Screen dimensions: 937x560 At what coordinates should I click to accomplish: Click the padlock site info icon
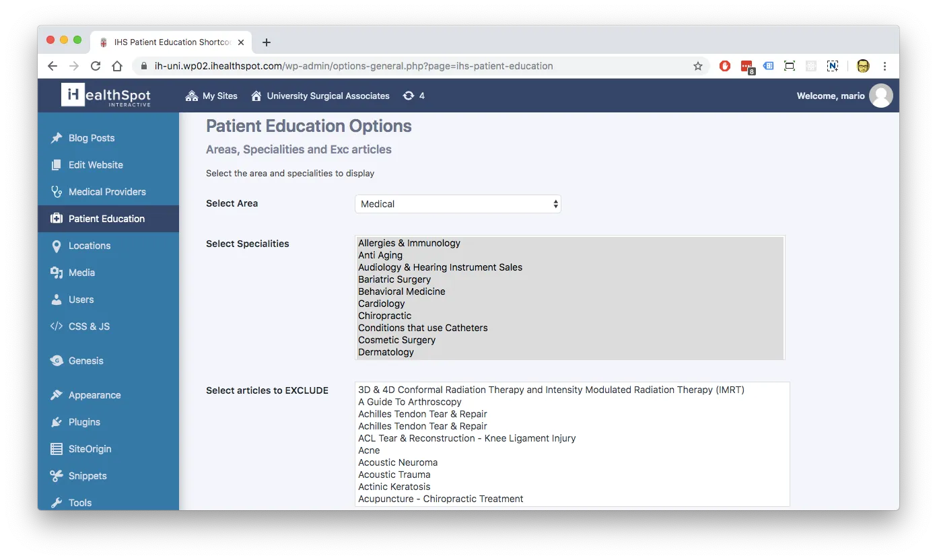[x=143, y=66]
